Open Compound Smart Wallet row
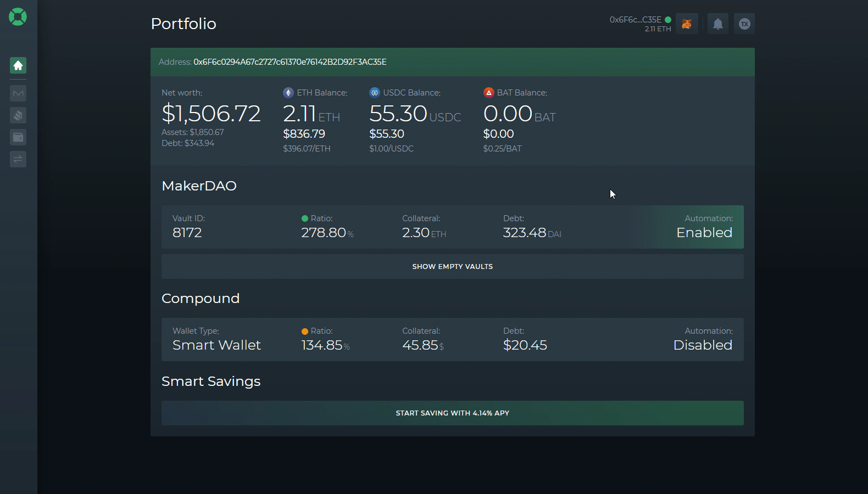The image size is (868, 494). [x=453, y=339]
